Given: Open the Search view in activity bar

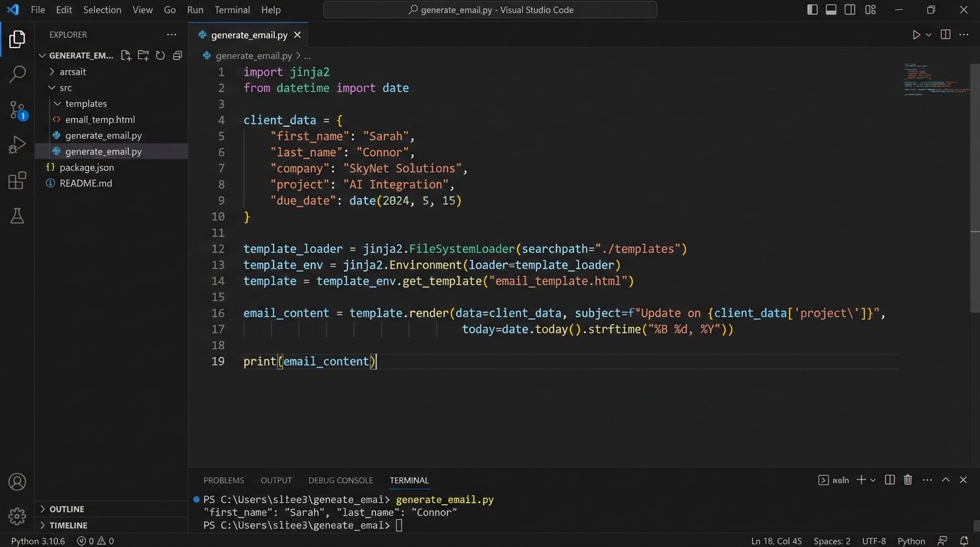Looking at the screenshot, I should (x=17, y=74).
